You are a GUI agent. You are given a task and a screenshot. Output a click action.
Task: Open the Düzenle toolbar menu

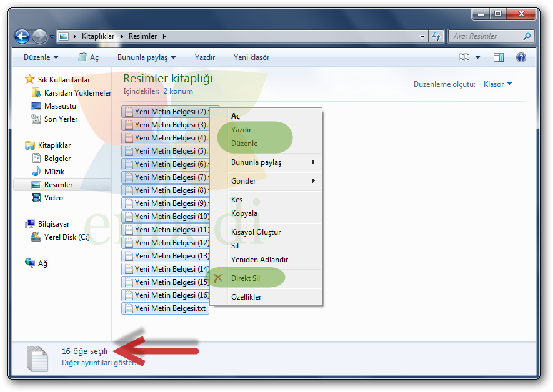point(41,57)
